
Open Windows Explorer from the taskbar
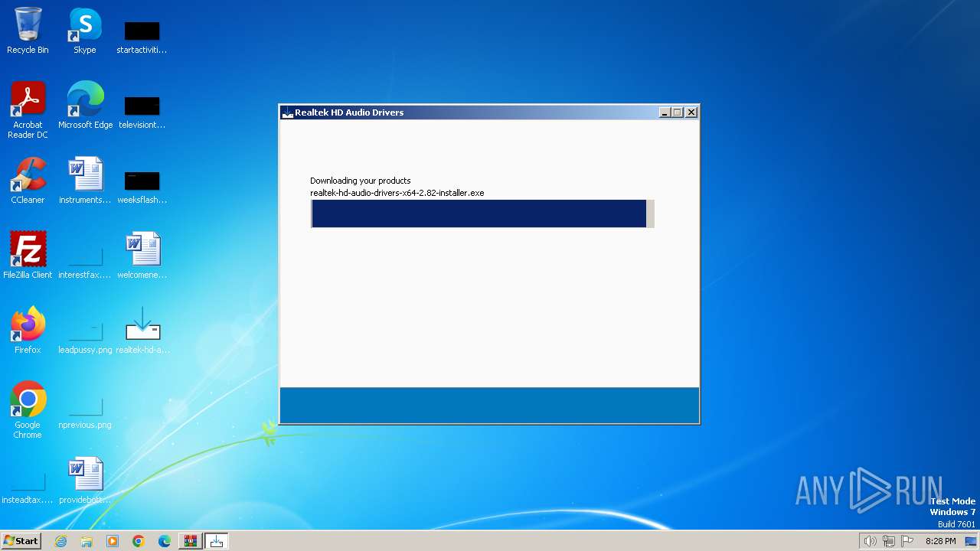coord(87,541)
